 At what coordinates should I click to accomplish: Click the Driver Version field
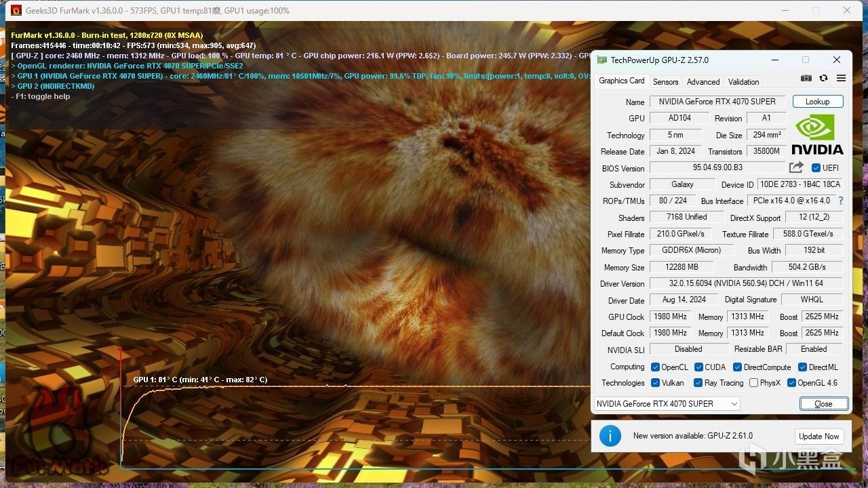pos(746,283)
